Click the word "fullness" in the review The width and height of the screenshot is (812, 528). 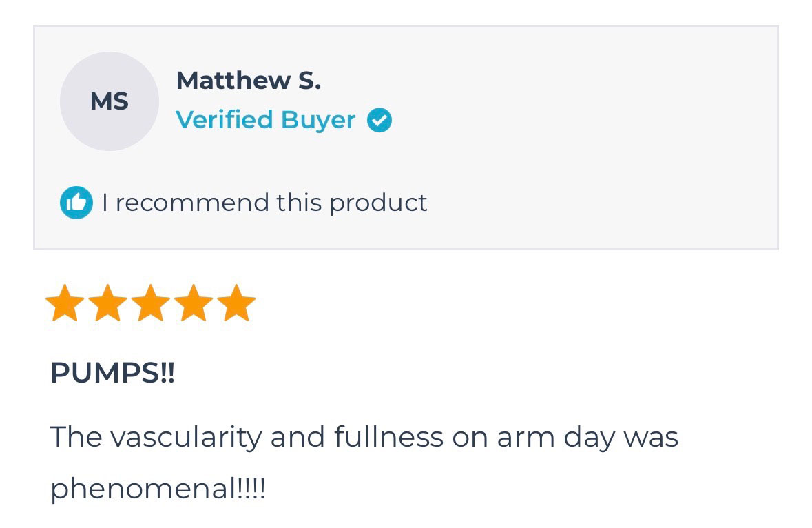pos(389,437)
